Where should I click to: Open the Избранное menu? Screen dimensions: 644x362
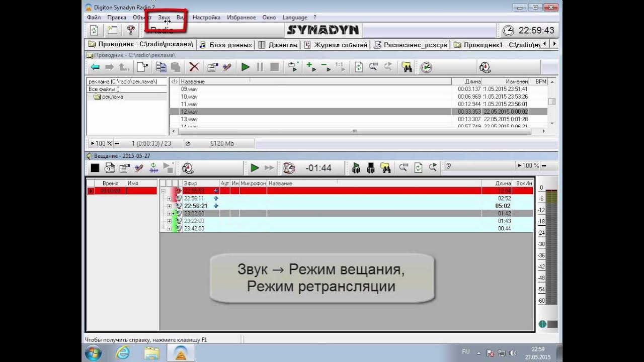tap(242, 17)
